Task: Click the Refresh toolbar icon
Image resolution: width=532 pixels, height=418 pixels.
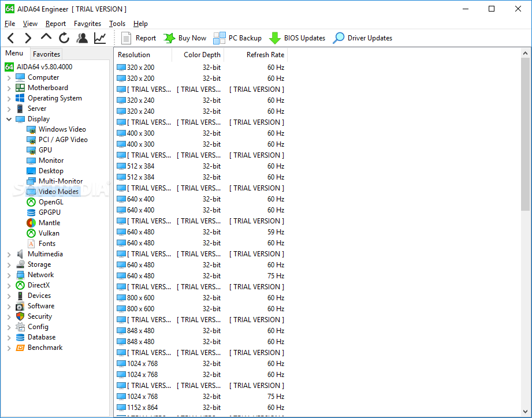Action: click(64, 38)
